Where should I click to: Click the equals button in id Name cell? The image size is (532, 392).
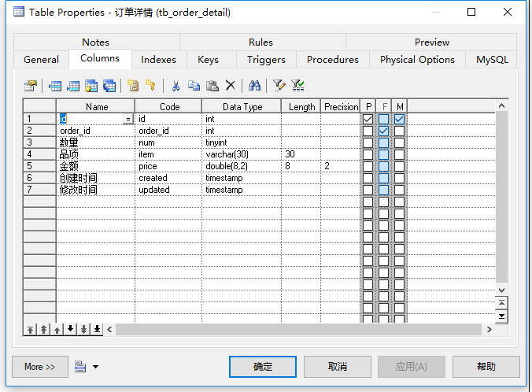coord(128,119)
